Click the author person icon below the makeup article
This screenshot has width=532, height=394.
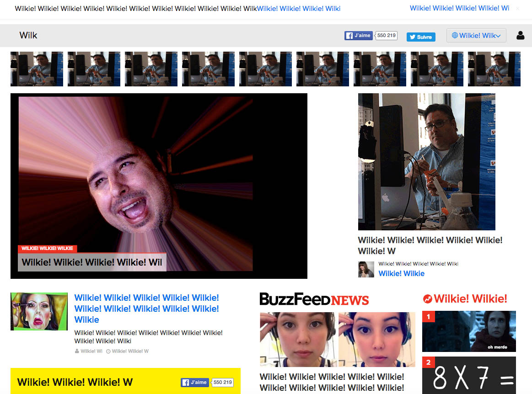(x=77, y=351)
